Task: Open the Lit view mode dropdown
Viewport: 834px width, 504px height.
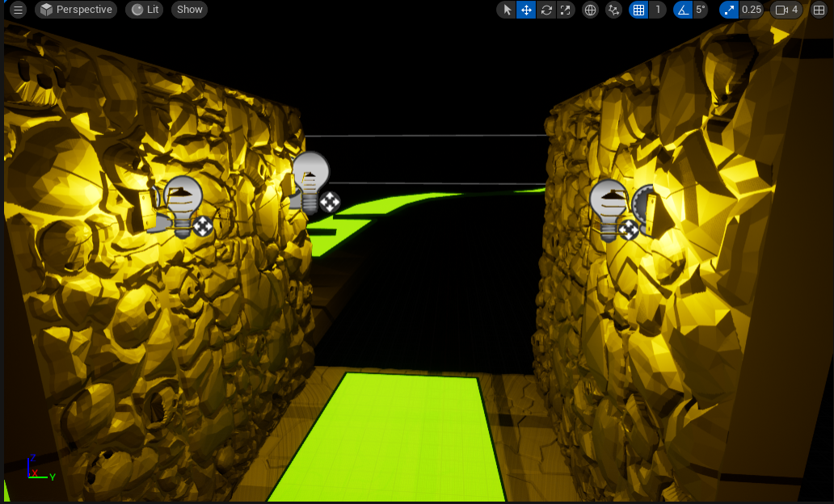Action: (x=145, y=10)
